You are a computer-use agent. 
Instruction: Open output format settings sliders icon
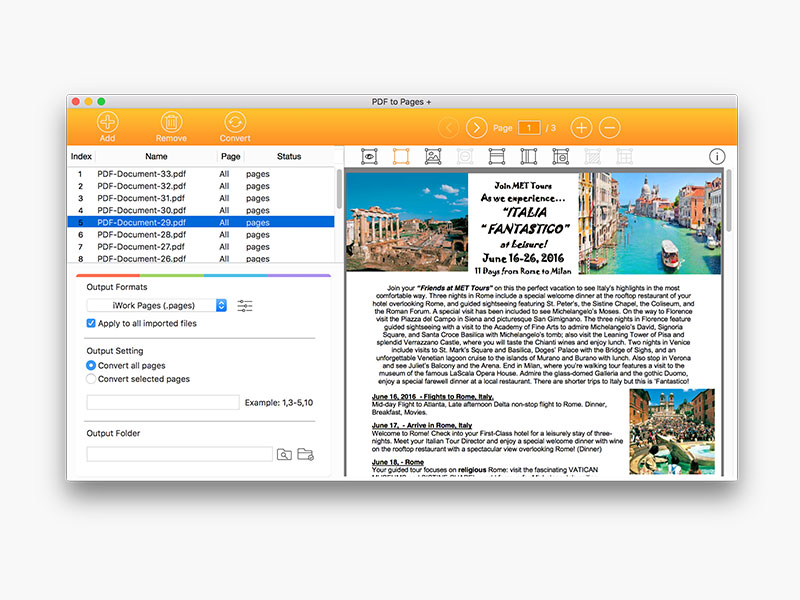click(245, 306)
